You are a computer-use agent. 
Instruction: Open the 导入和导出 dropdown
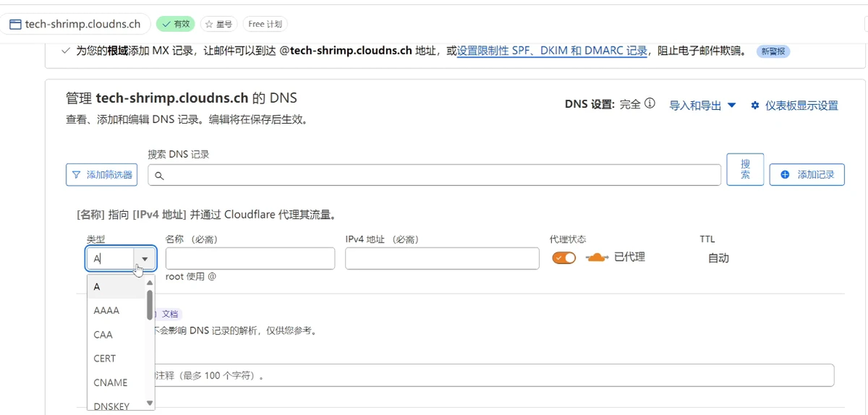(x=703, y=106)
